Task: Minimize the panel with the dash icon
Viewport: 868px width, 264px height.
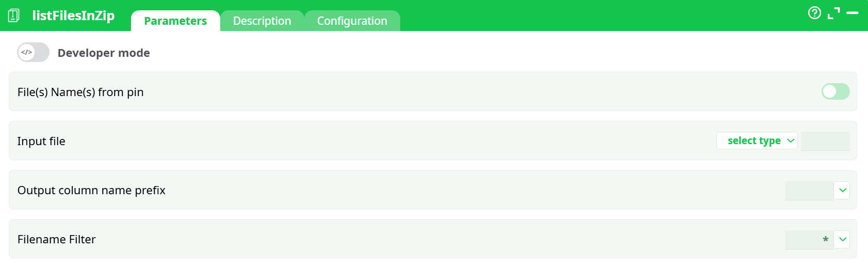Action: coord(853,13)
